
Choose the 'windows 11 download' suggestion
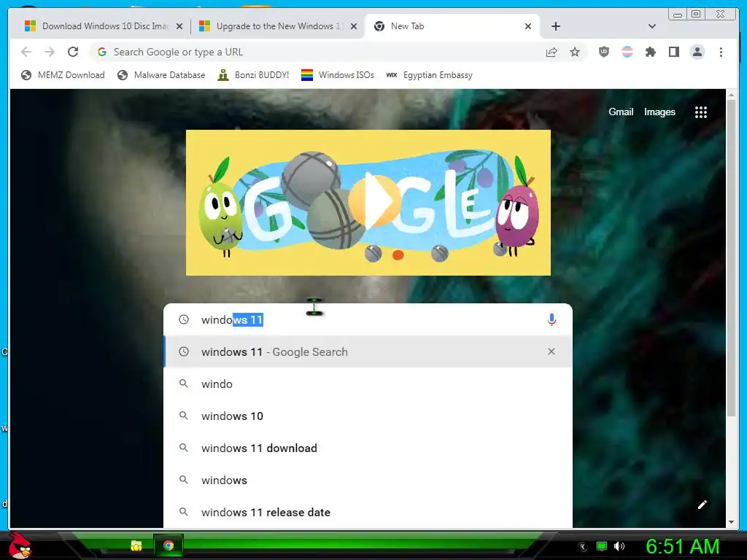tap(368, 448)
